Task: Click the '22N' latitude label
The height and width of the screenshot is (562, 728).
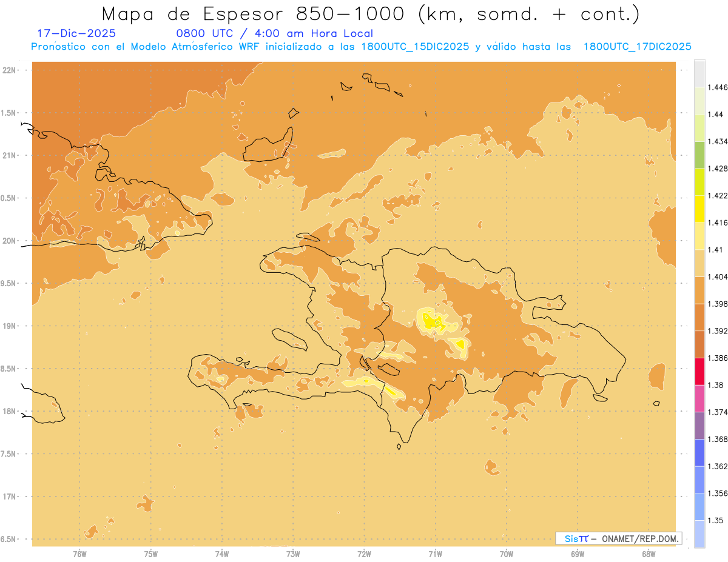Action: click(x=9, y=70)
